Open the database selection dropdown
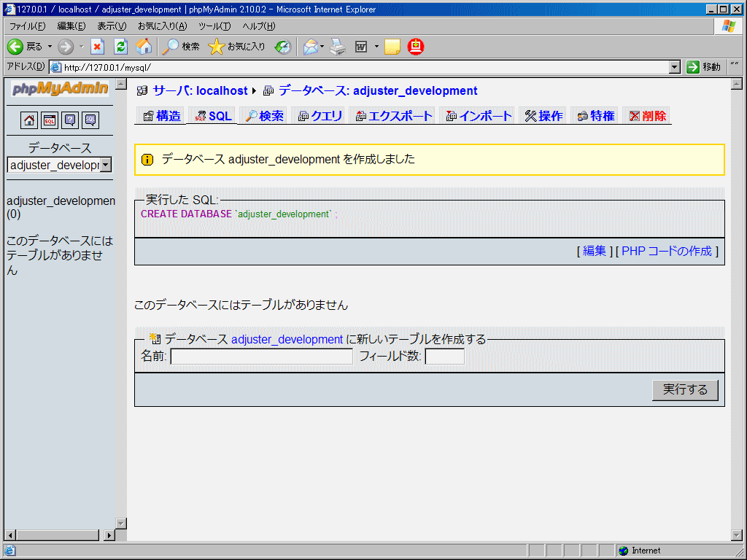The image size is (747, 560). [106, 165]
